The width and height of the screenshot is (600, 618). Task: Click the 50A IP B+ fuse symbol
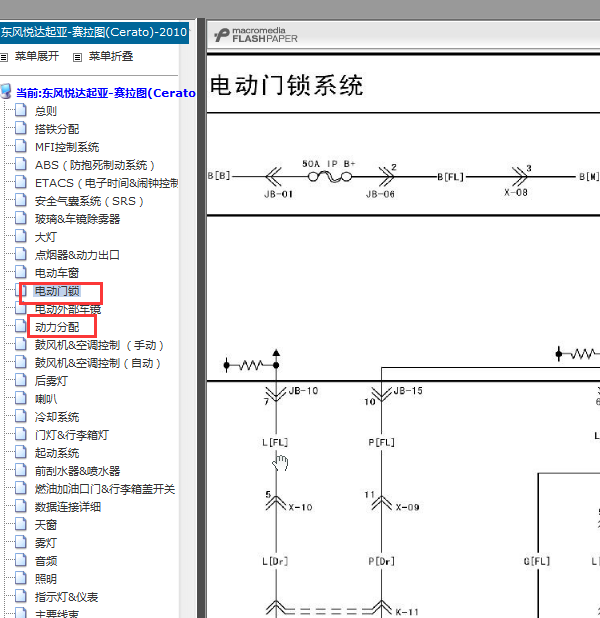[330, 176]
